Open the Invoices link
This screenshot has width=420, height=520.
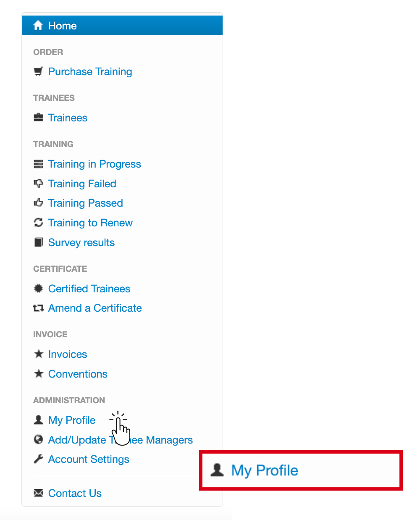point(68,354)
